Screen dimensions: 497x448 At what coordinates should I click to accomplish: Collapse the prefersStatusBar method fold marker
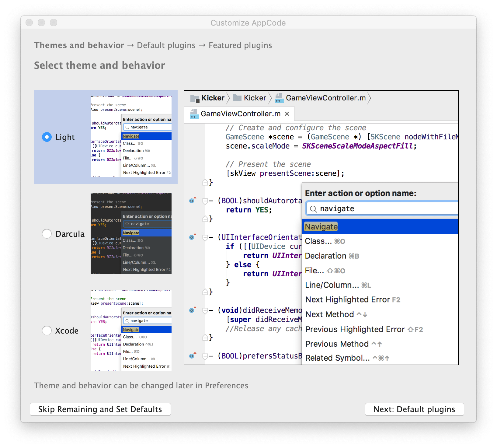click(x=205, y=356)
